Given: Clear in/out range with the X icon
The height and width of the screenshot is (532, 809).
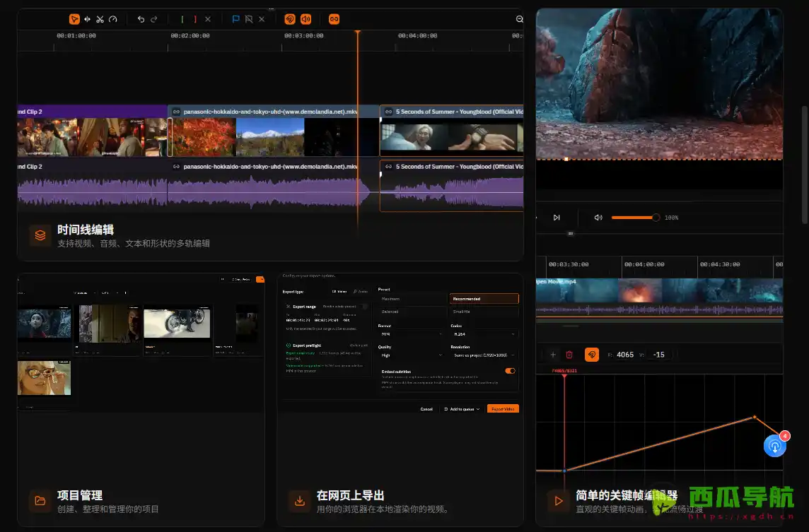Looking at the screenshot, I should point(208,19).
